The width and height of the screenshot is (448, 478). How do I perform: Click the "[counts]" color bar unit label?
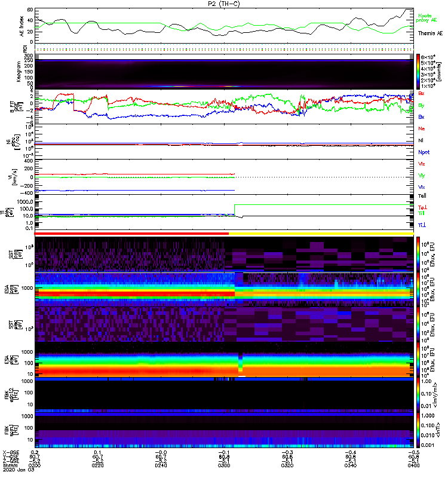point(439,72)
